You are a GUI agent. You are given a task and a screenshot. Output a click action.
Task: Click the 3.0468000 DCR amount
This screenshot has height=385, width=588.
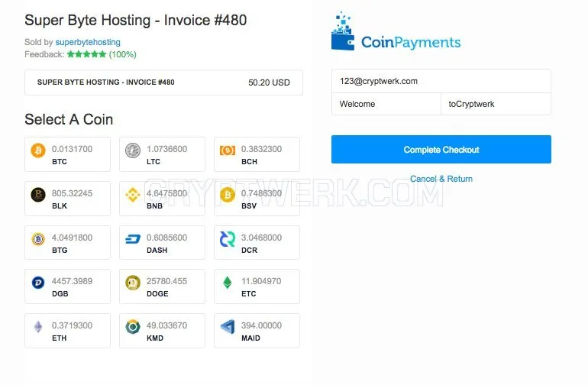(261, 238)
